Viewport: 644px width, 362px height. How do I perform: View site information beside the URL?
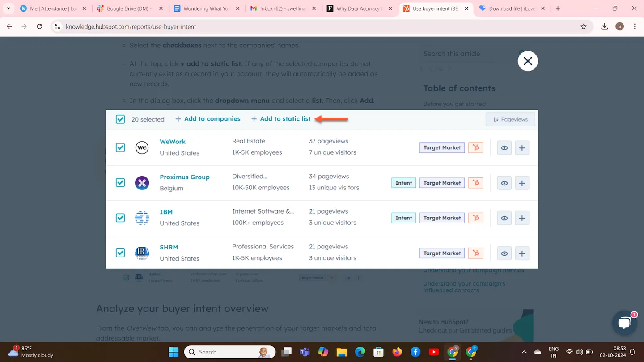(x=57, y=27)
